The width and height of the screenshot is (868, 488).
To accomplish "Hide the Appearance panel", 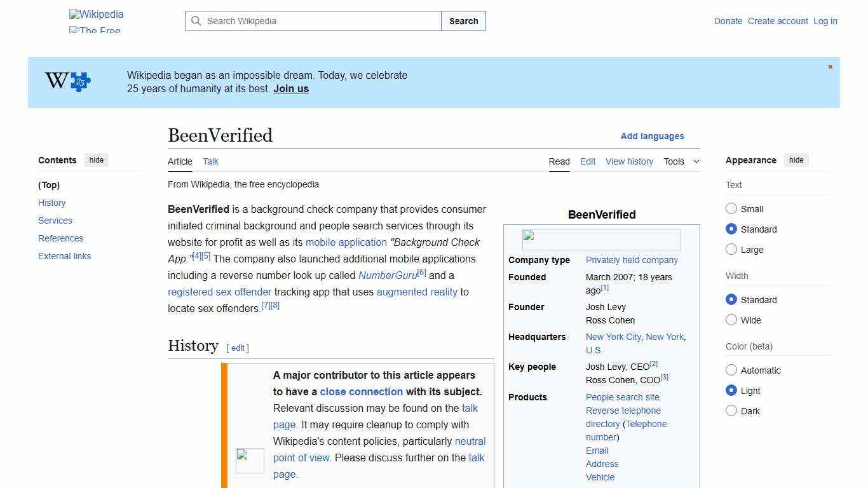I will pyautogui.click(x=796, y=160).
